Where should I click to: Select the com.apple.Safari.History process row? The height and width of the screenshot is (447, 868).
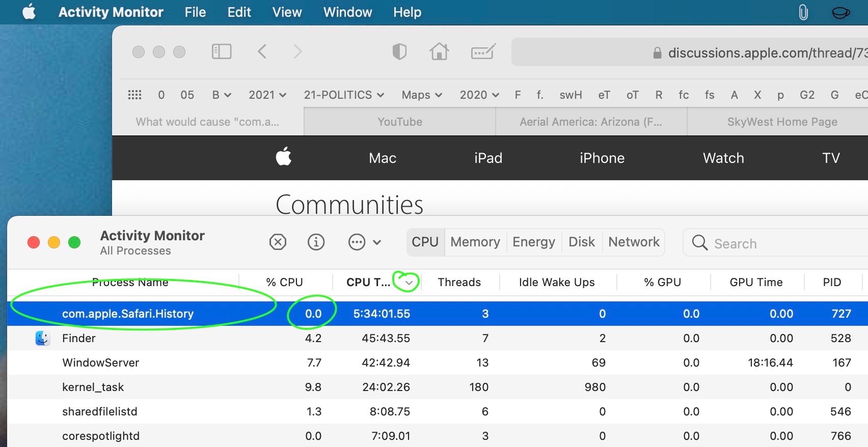[x=438, y=314]
